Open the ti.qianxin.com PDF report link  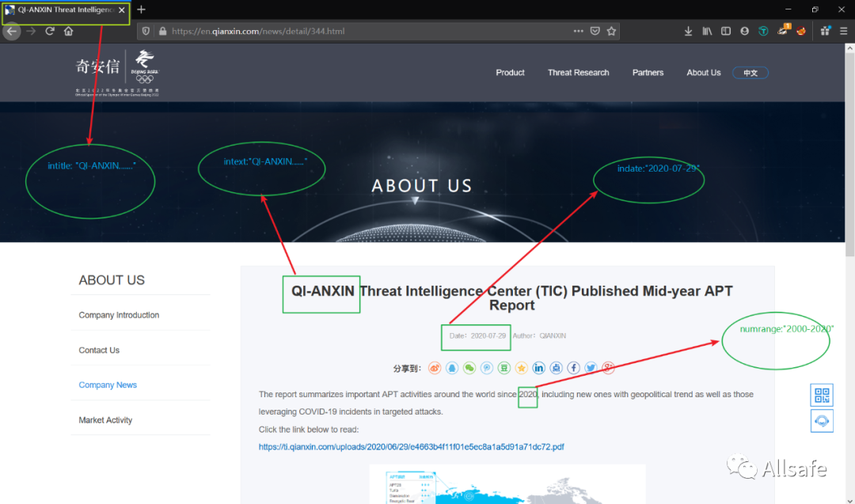(x=411, y=447)
